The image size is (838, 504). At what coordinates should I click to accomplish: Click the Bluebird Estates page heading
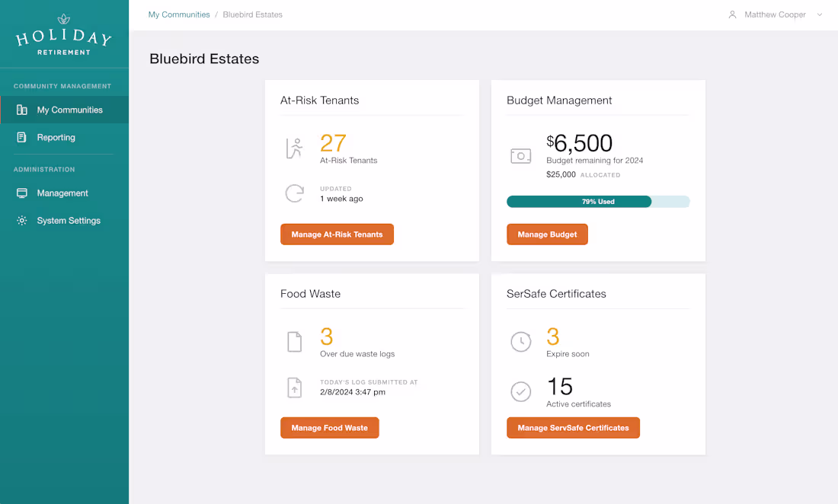coord(204,59)
